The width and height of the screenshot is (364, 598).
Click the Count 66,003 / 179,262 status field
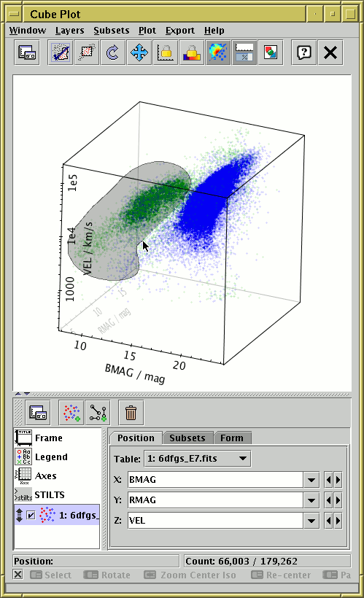tap(267, 561)
